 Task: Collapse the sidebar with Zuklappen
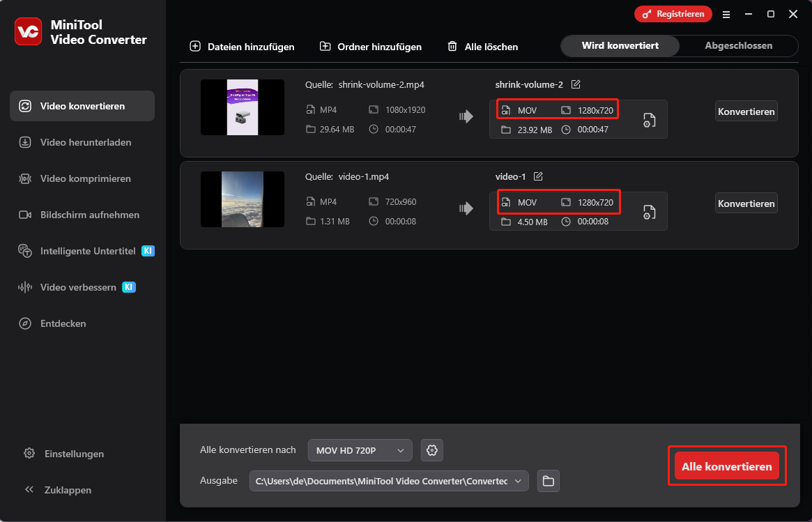[57, 490]
